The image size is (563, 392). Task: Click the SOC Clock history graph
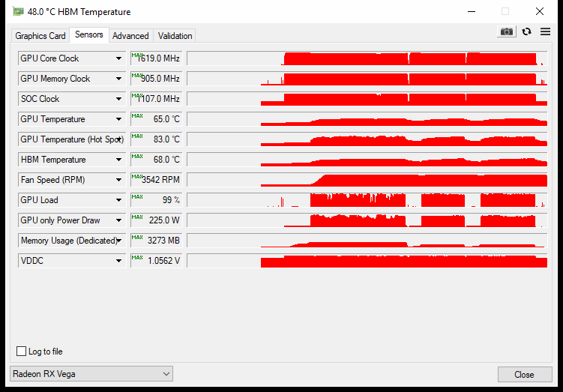[x=367, y=99]
